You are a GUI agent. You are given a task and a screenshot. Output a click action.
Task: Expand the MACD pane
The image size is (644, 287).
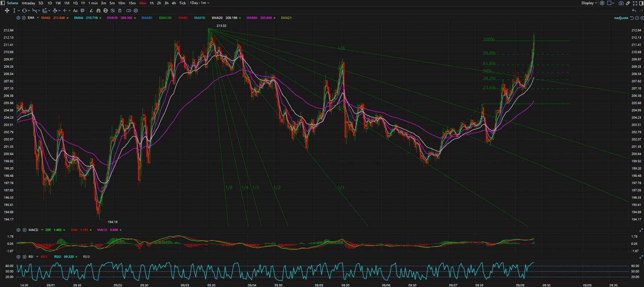click(641, 230)
